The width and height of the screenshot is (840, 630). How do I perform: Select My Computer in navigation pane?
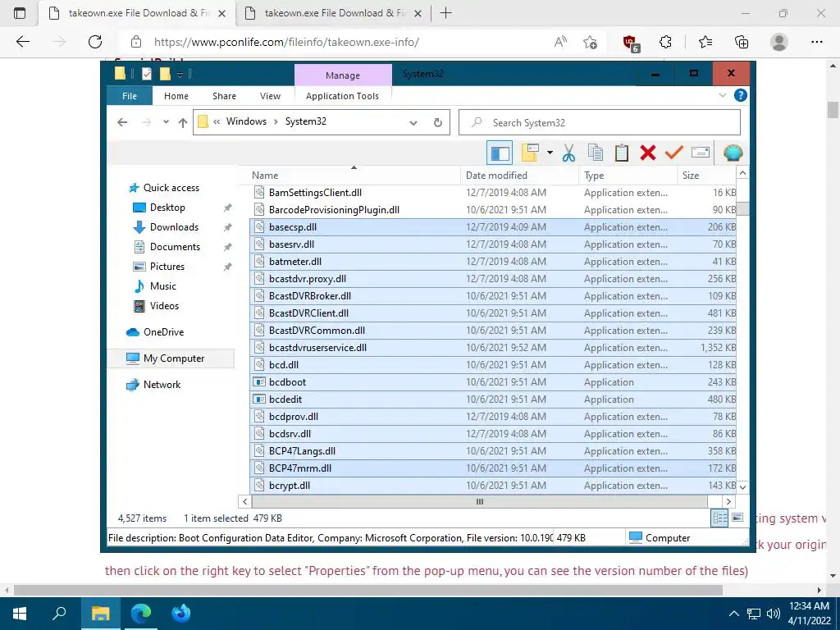[x=171, y=358]
